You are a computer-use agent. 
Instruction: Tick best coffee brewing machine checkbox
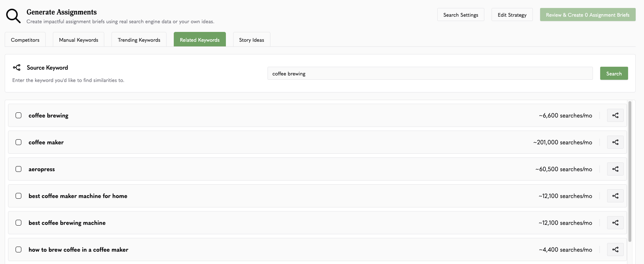pyautogui.click(x=18, y=223)
